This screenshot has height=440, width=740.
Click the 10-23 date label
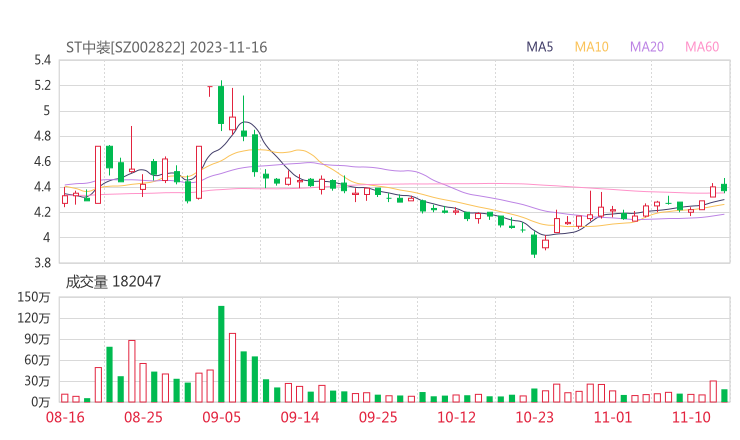534,417
